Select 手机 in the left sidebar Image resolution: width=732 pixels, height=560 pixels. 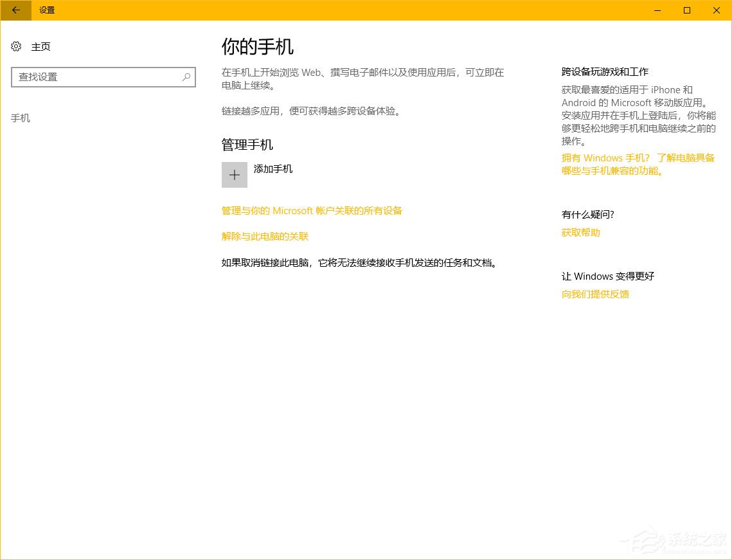pyautogui.click(x=21, y=118)
